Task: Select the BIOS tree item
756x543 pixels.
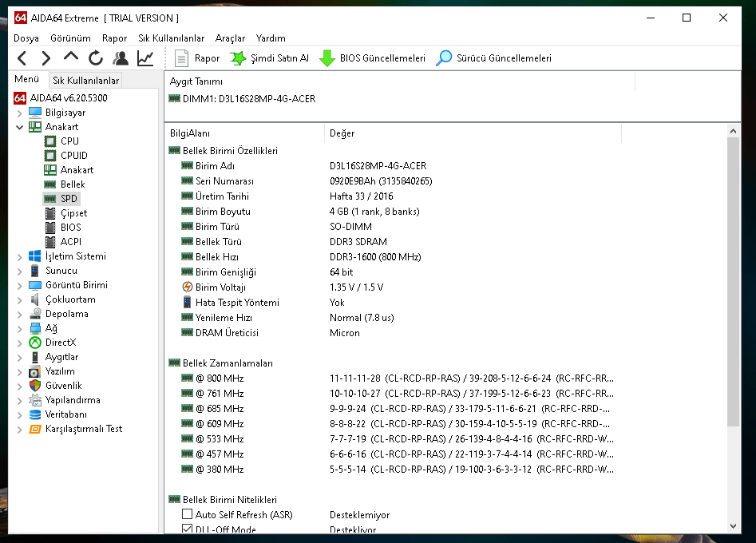Action: 63,227
